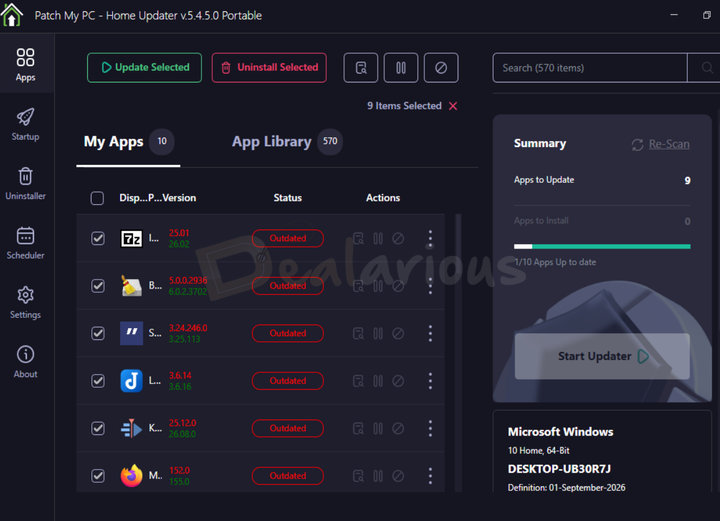The width and height of the screenshot is (720, 521).
Task: Click block icon in 3.6.14 row
Action: 398,381
